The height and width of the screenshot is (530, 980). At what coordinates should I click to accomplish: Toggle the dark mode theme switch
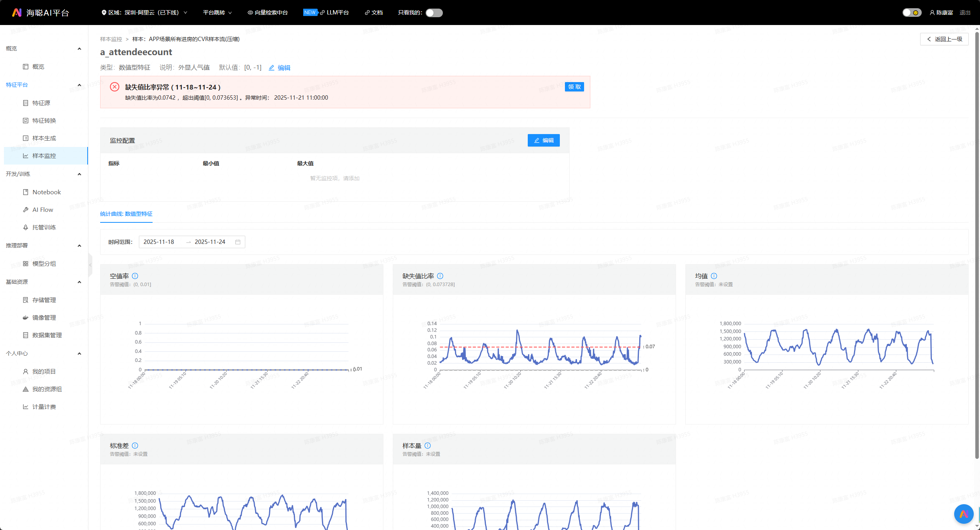pos(912,13)
